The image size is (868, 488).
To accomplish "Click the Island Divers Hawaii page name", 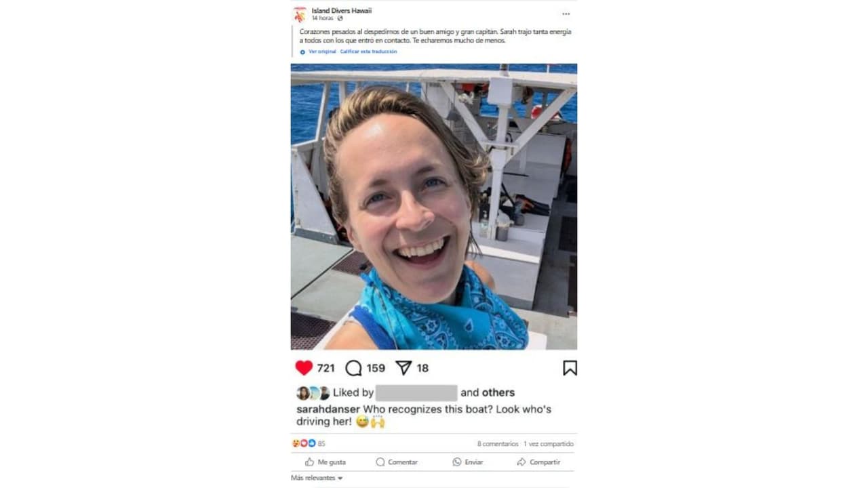I will click(341, 11).
